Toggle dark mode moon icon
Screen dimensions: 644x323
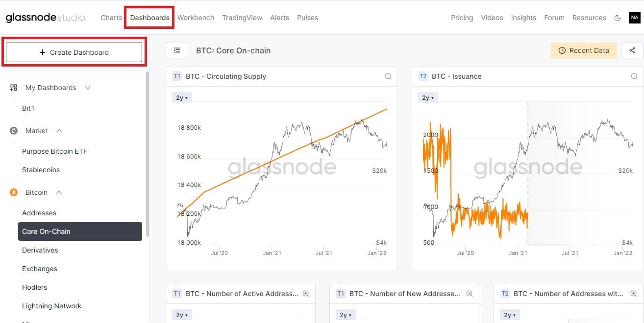(x=617, y=18)
